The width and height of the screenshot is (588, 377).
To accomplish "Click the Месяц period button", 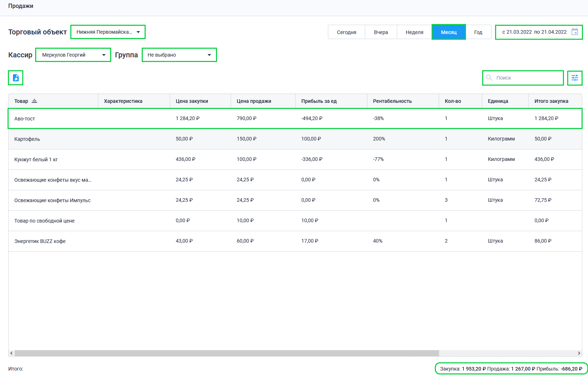I will point(448,32).
